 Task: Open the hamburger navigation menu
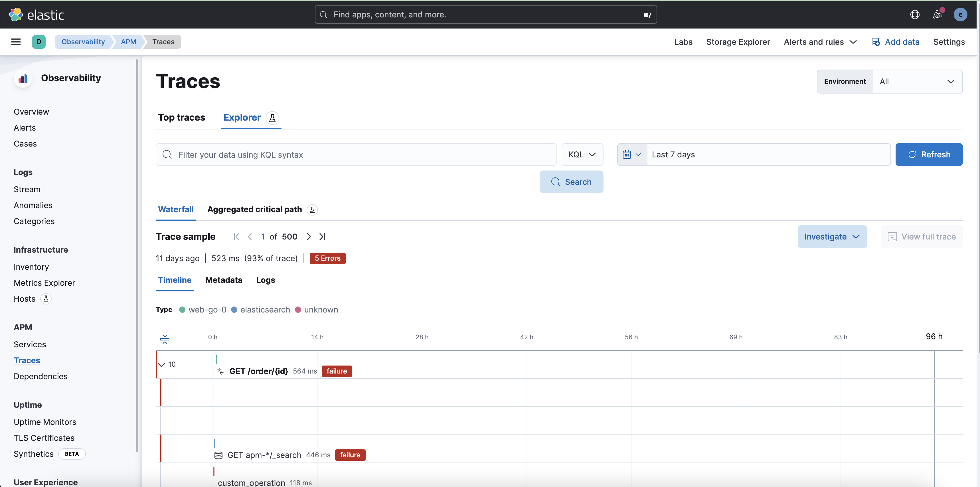point(16,42)
